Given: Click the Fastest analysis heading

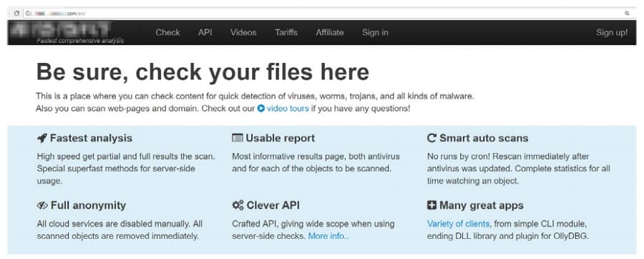Looking at the screenshot, I should click(x=91, y=138).
